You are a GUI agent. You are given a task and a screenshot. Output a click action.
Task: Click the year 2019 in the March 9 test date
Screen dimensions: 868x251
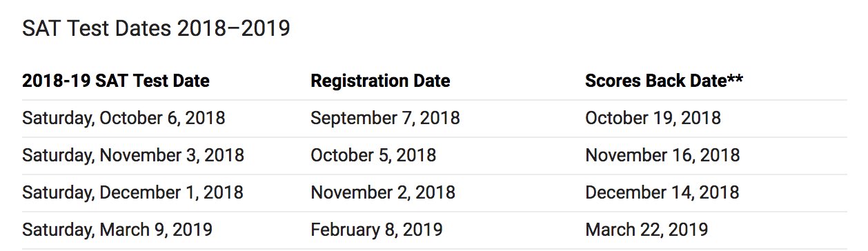coord(194,230)
